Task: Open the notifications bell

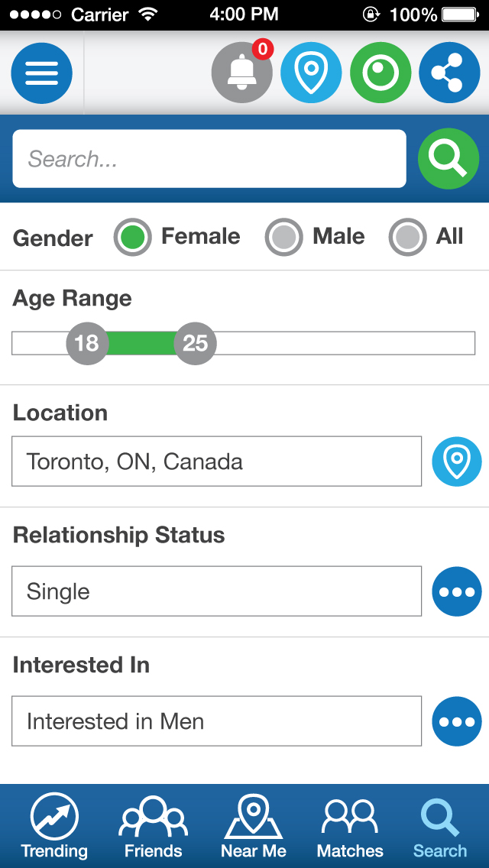Action: (x=241, y=73)
